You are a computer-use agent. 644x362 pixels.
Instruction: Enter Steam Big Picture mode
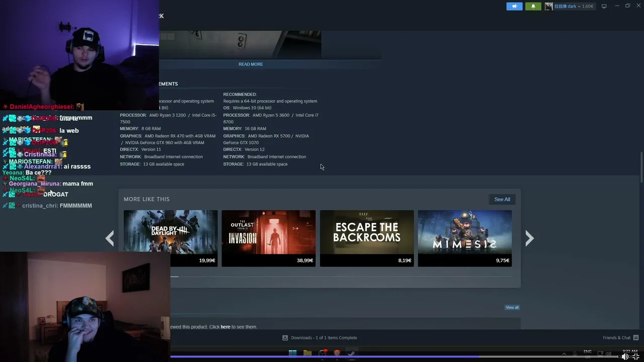pyautogui.click(x=604, y=6)
